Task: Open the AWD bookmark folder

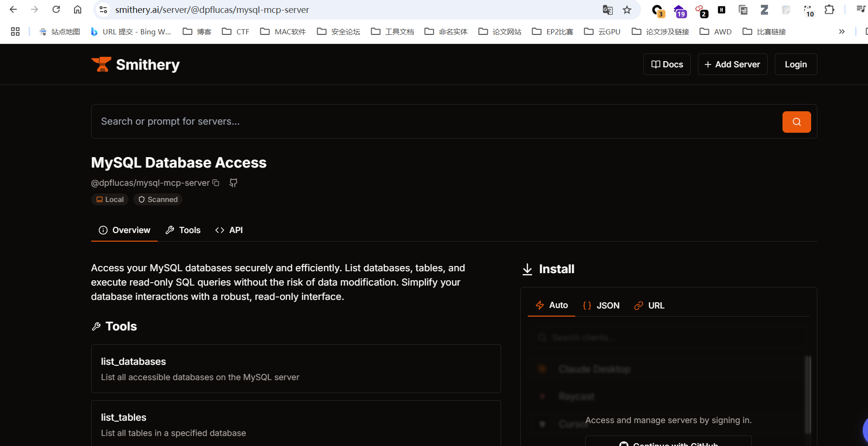Action: click(x=716, y=32)
